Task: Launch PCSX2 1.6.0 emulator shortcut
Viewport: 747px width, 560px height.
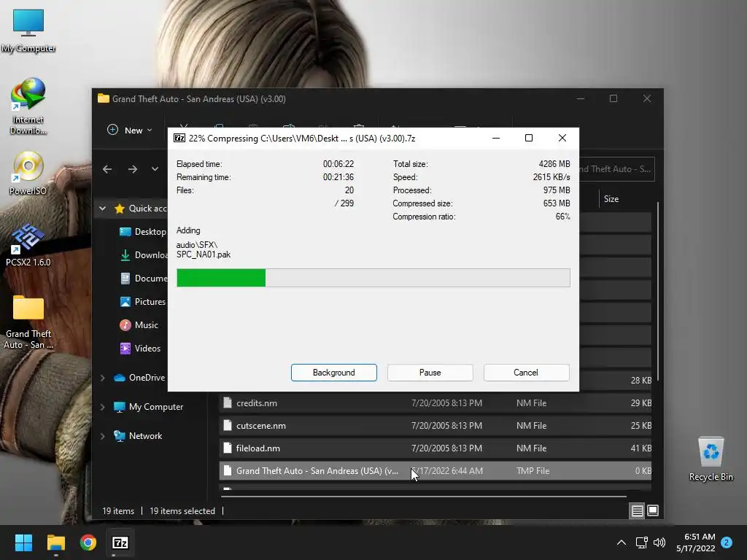Action: click(28, 245)
